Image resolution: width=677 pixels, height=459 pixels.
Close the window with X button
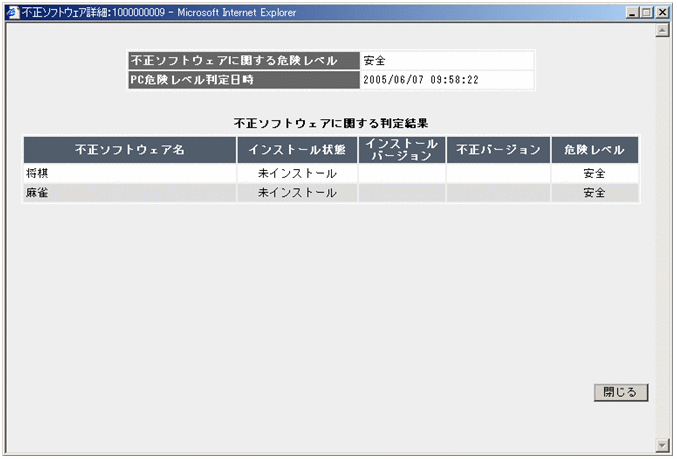coord(662,13)
